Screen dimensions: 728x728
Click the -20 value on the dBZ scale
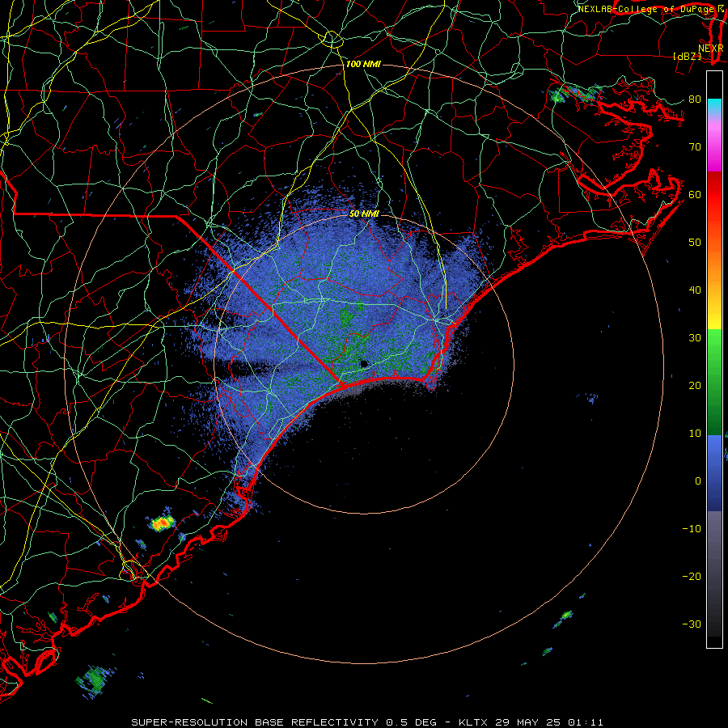point(692,576)
